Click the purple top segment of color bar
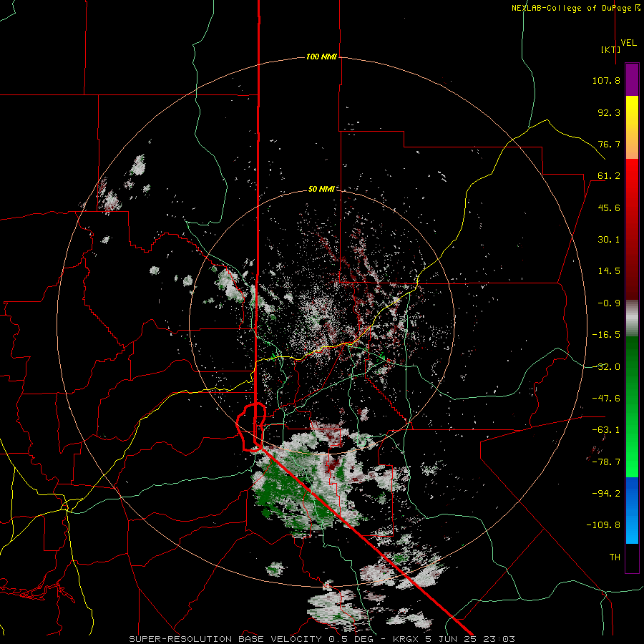The height and width of the screenshot is (644, 644). coord(632,79)
